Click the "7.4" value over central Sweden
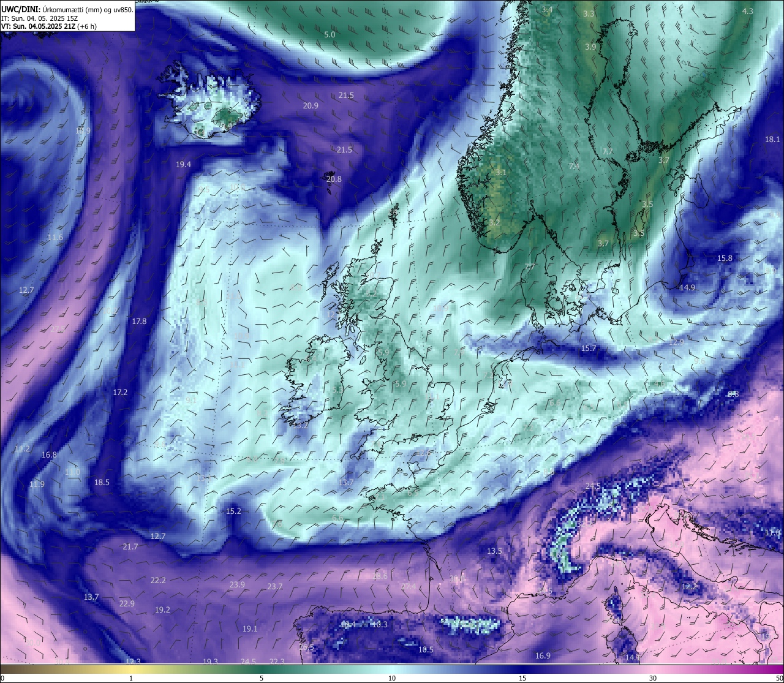784x683 pixels. [574, 167]
